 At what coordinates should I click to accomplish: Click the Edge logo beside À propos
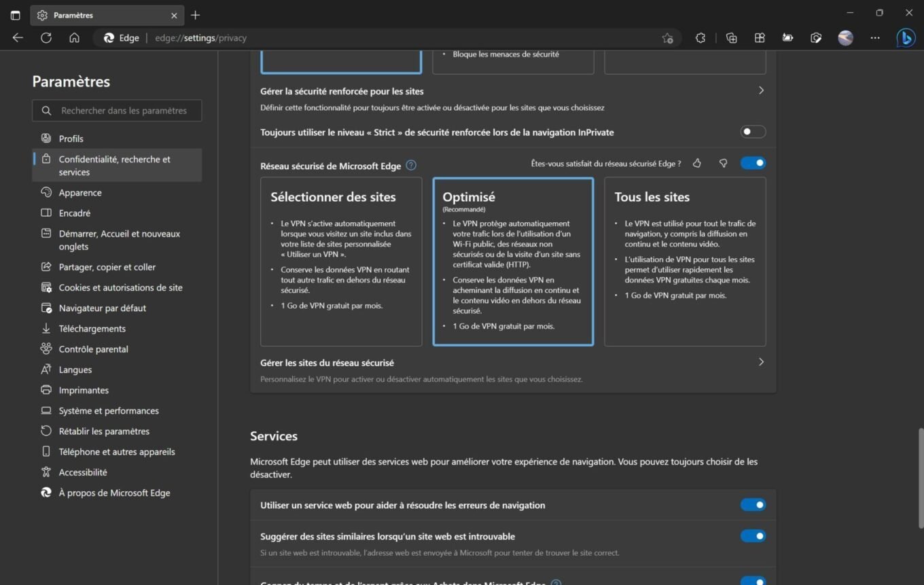pyautogui.click(x=46, y=493)
